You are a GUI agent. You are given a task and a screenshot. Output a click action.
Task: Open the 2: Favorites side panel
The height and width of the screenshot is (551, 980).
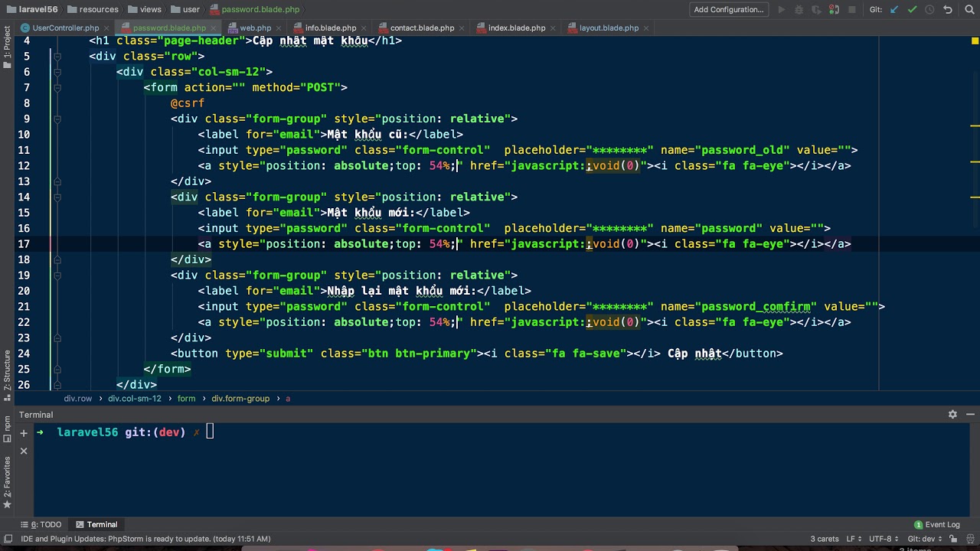tap(7, 484)
